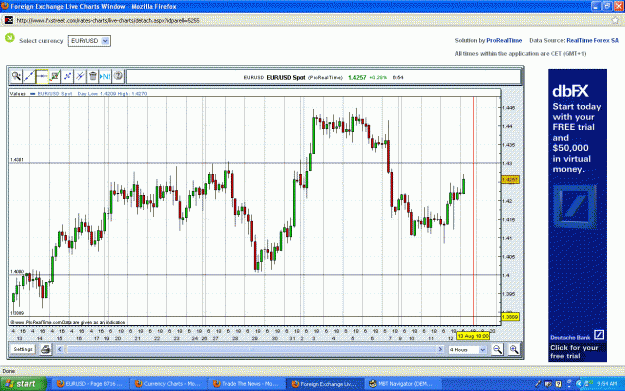Select the magnifier zoom tool in chart toolbar

[16, 76]
